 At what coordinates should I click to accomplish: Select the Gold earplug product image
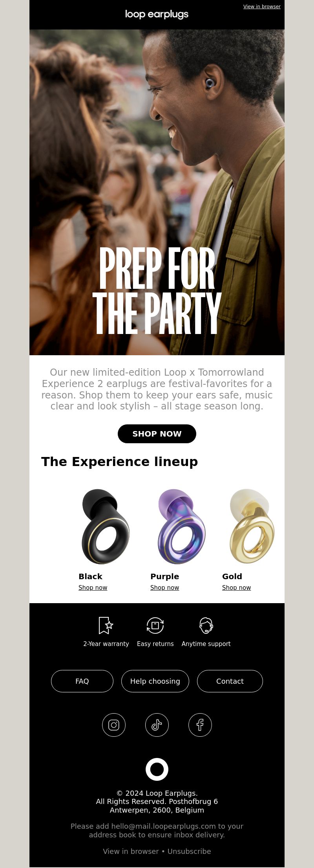click(x=252, y=526)
